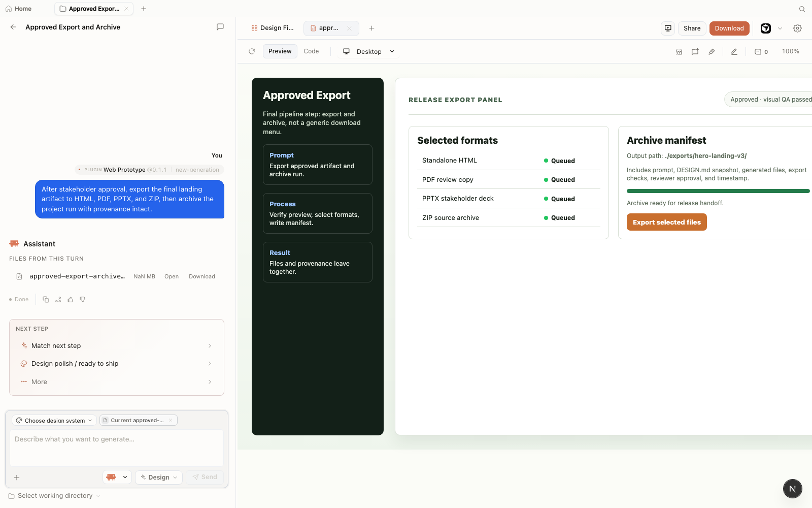Go back using the left arrow icon

(13, 27)
